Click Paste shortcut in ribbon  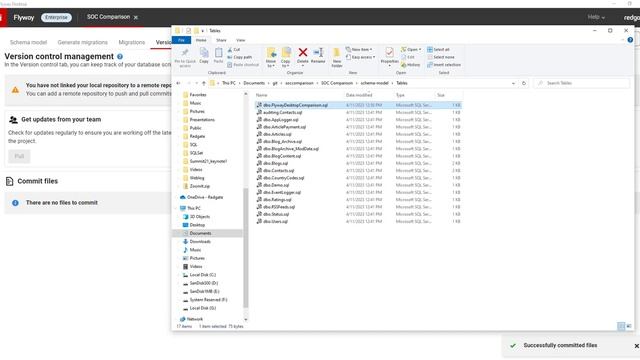243,65
